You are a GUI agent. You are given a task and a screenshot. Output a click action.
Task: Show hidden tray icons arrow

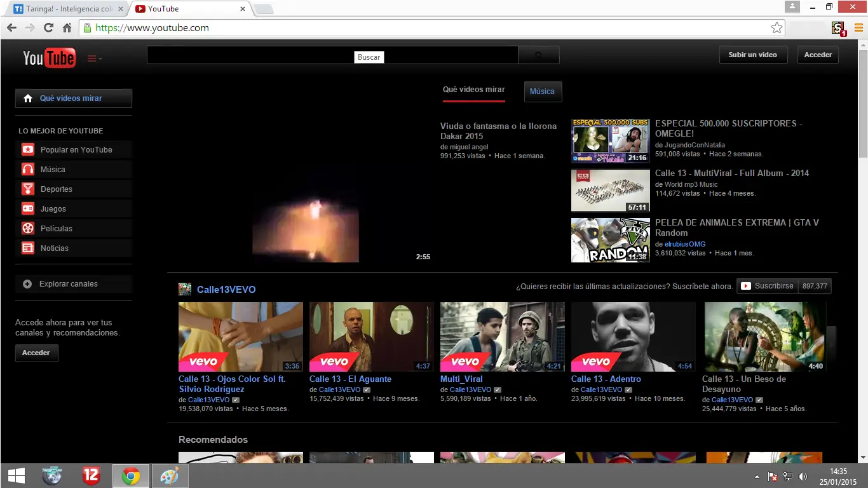(x=757, y=477)
